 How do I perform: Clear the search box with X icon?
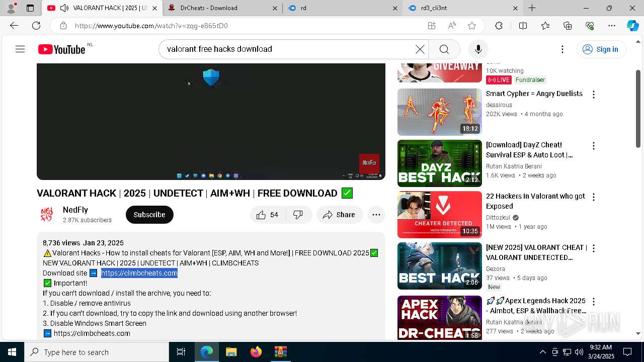(x=420, y=49)
